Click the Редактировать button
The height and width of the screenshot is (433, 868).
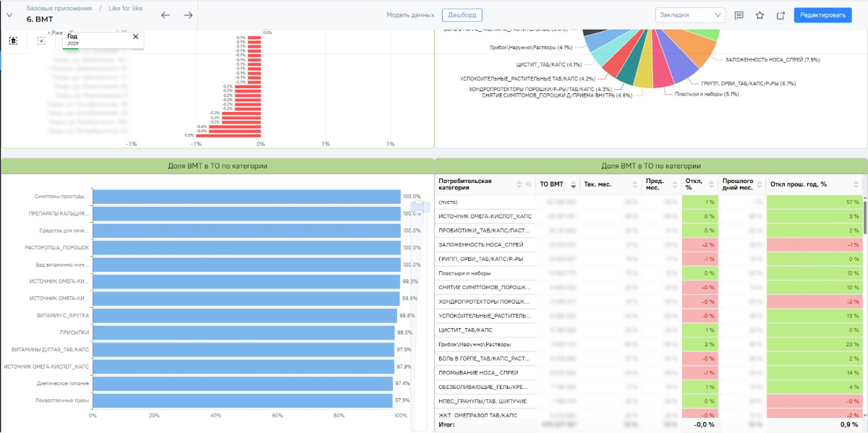[822, 15]
